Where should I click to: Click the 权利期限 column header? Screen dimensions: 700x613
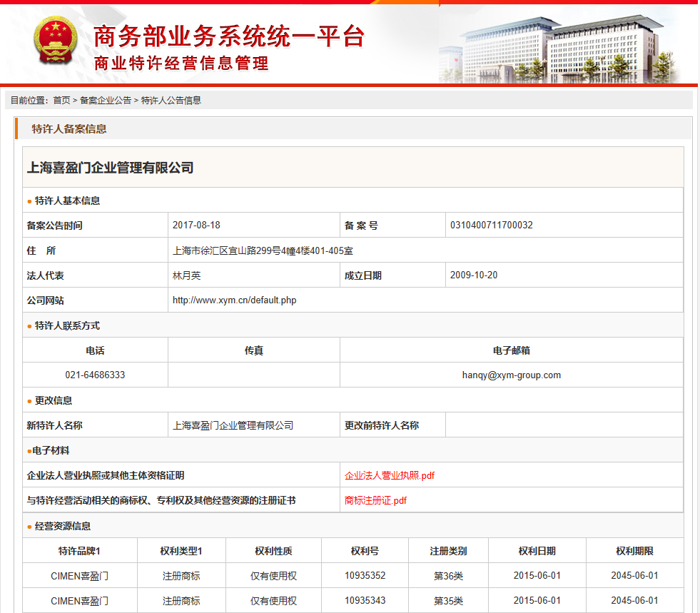(x=635, y=551)
